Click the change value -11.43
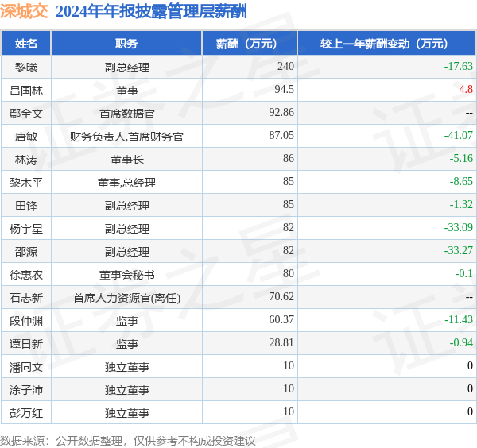This screenshot has height=448, width=477. (459, 320)
